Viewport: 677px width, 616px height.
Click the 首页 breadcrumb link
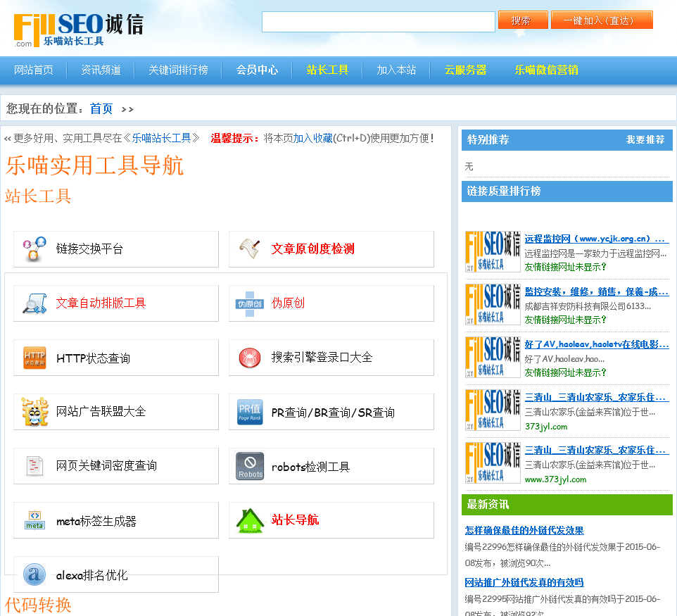click(x=101, y=108)
